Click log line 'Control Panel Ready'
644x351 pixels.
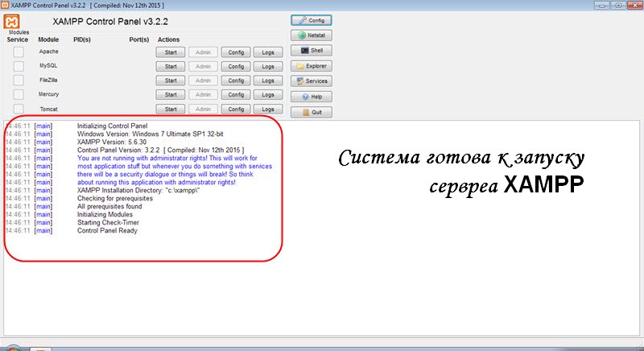coord(107,231)
